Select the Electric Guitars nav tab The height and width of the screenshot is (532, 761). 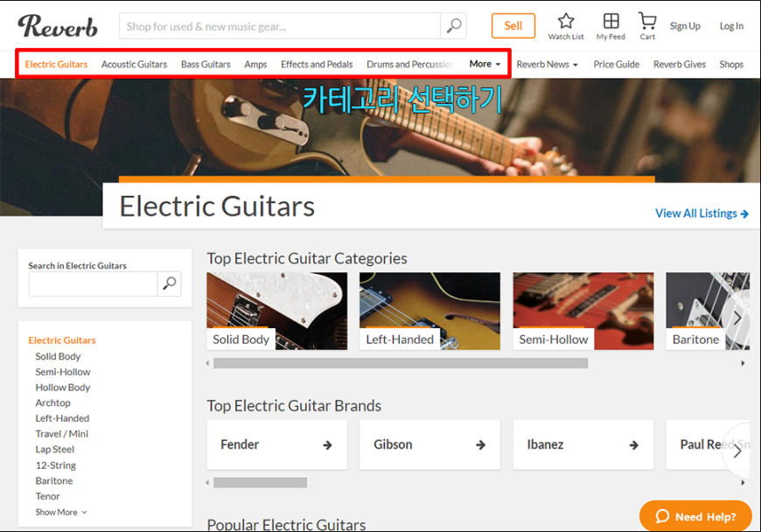coord(56,65)
